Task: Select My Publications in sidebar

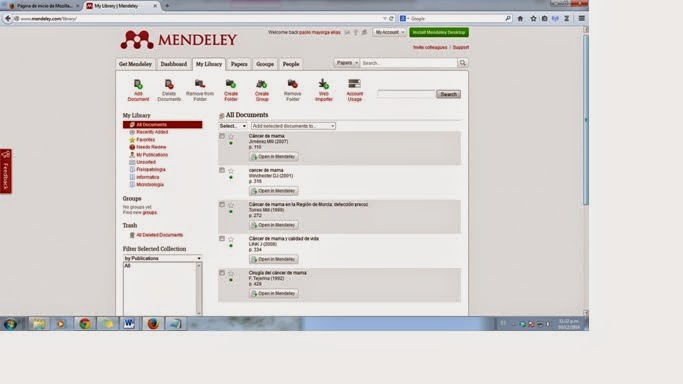Action: 152,155
